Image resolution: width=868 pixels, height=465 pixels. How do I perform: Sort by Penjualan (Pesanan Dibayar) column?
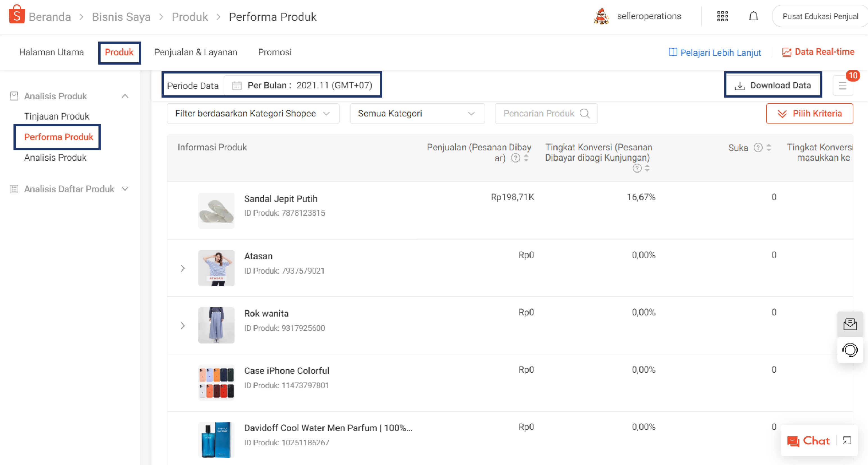[x=526, y=158]
